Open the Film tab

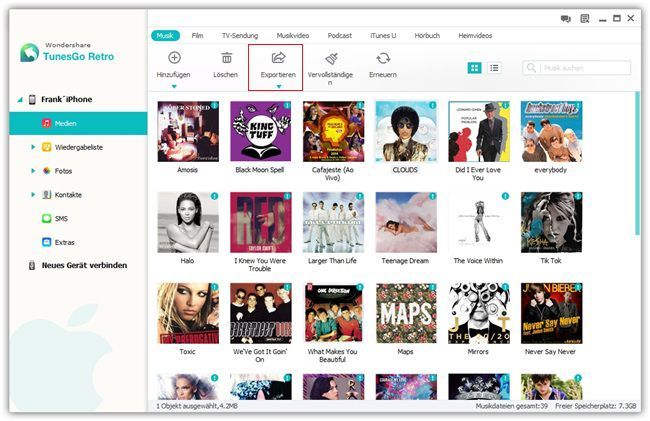point(197,36)
